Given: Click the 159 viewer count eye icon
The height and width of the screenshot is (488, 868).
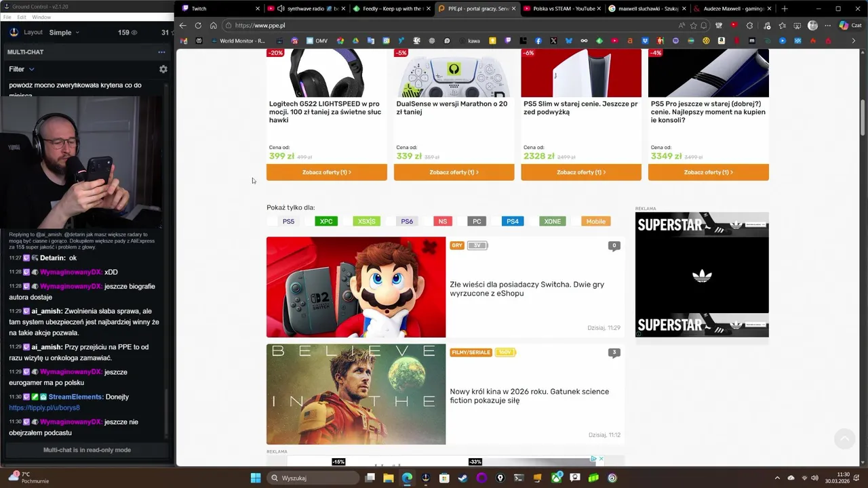Looking at the screenshot, I should click(134, 33).
